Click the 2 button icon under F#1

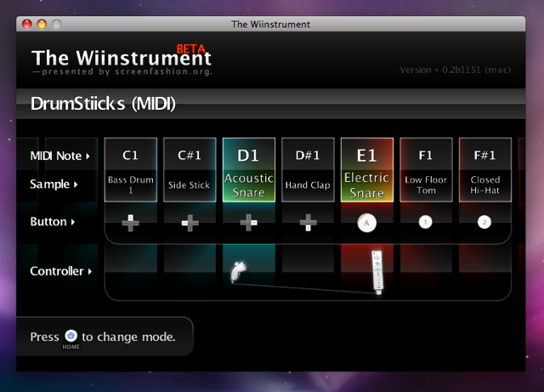tap(484, 222)
